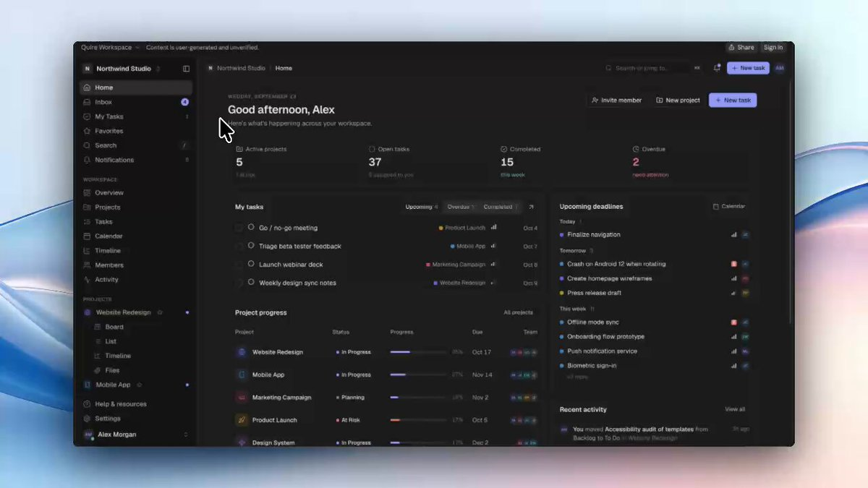Click the Website Redesign progress bar
Screen dimensions: 868x488
[418, 352]
